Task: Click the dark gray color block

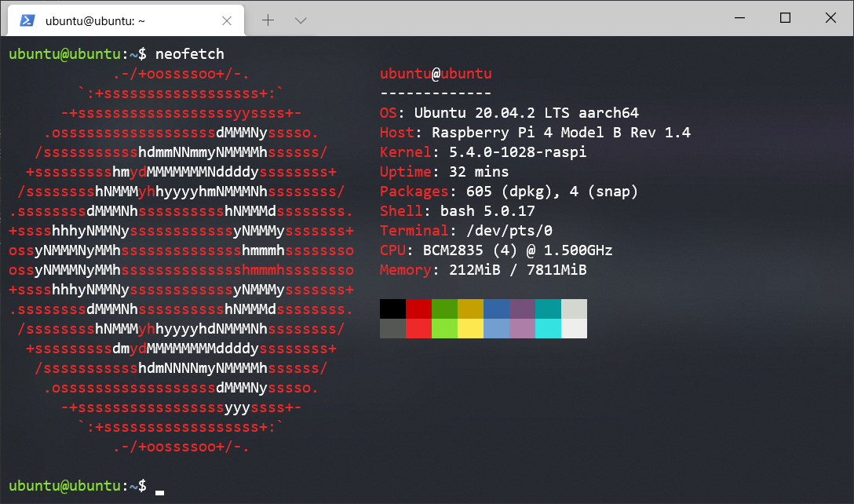Action: click(392, 329)
